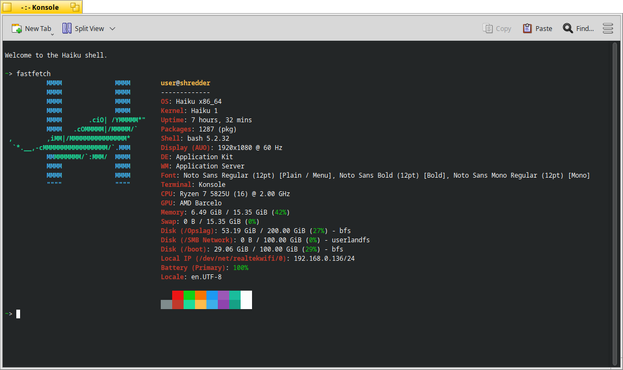Click the user@shredder text
Screen dimensions: 623x370
pyautogui.click(x=185, y=83)
